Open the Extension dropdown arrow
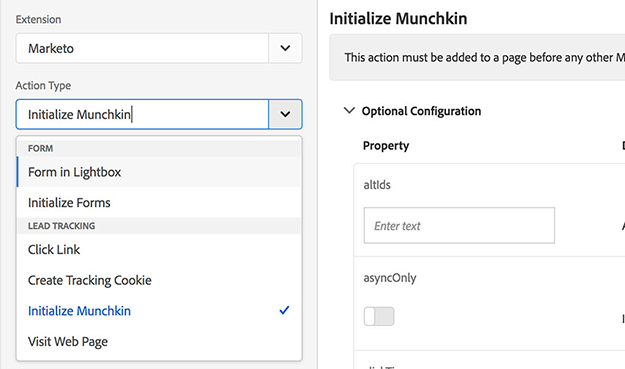Screen dimensions: 625x369 (x=285, y=48)
